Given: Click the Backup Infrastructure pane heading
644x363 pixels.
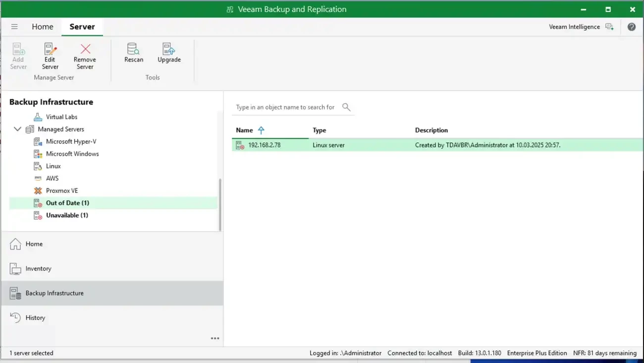Looking at the screenshot, I should [51, 102].
